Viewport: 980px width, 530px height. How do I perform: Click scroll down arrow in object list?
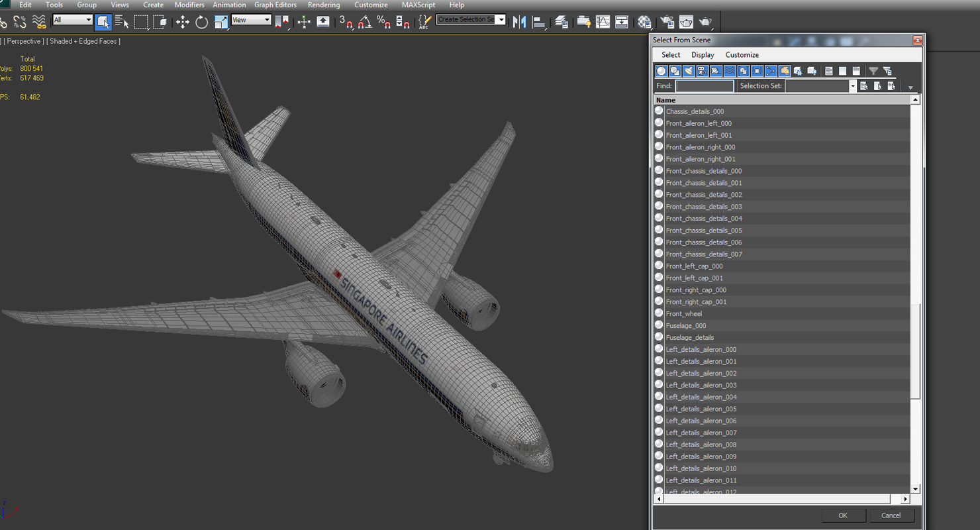pos(915,489)
